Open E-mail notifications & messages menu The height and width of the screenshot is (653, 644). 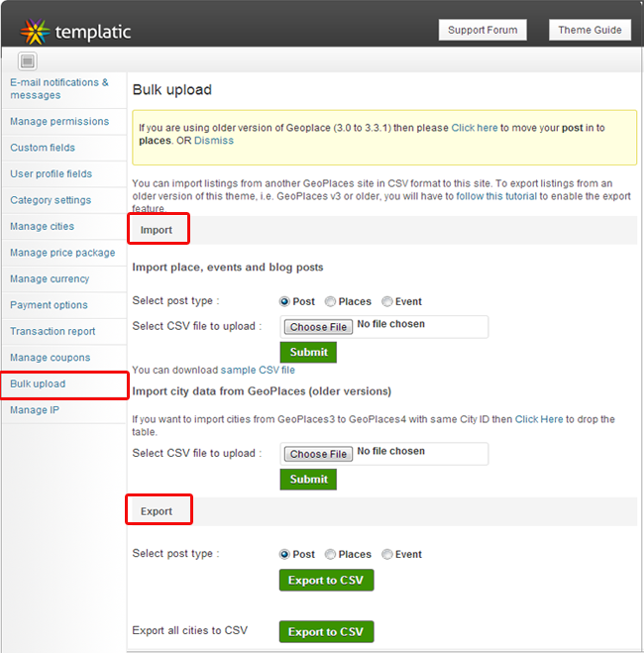click(x=59, y=89)
